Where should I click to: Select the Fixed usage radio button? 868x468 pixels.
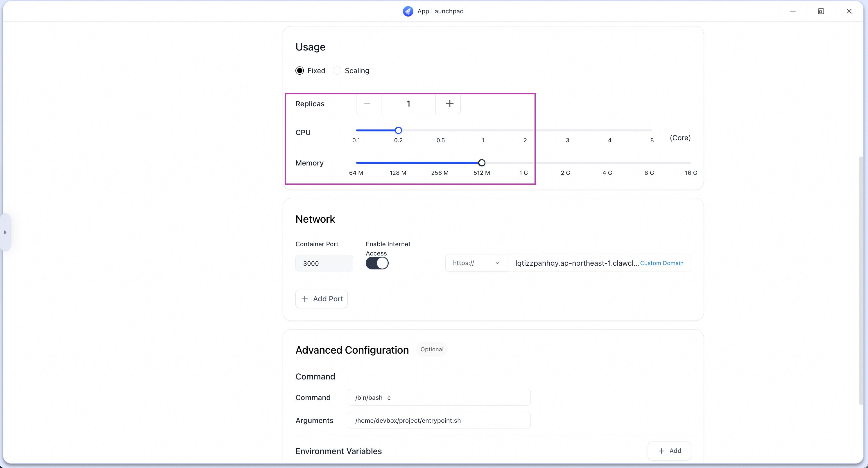pos(300,71)
